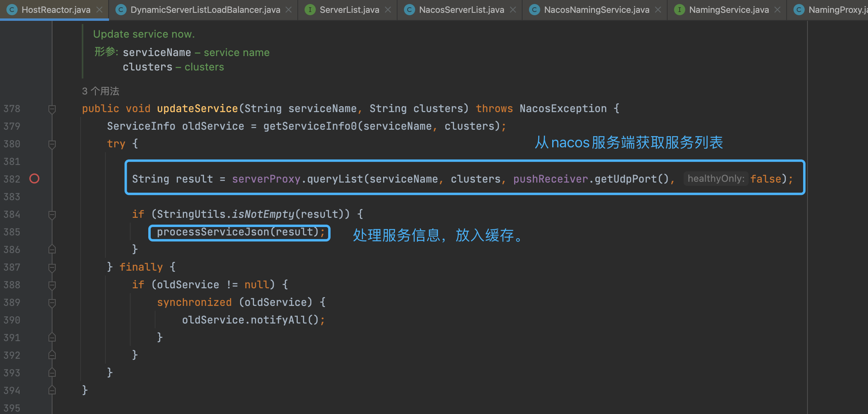The width and height of the screenshot is (868, 414).
Task: Click the class icon on NacosServerList.java tab
Action: coord(409,10)
